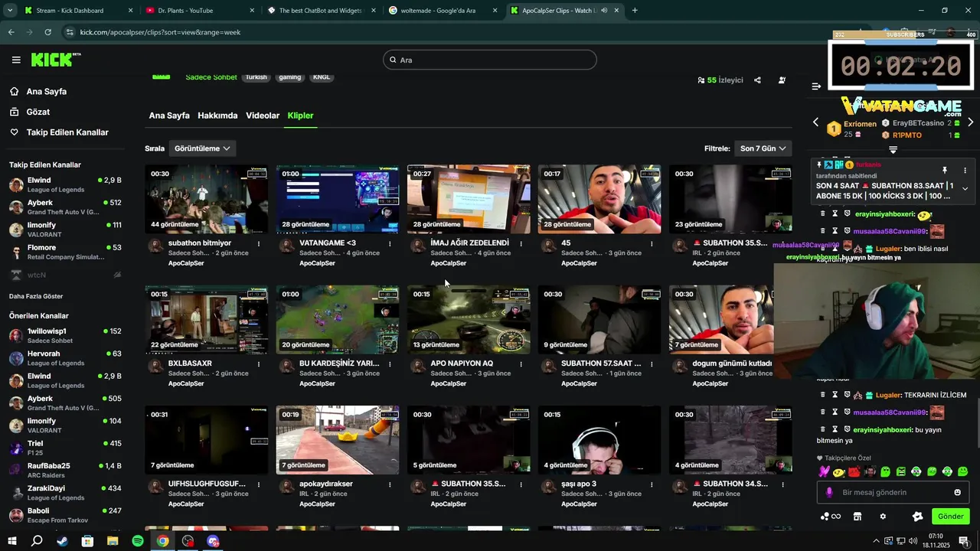Show next leaderboard entry with right arrow

point(970,122)
